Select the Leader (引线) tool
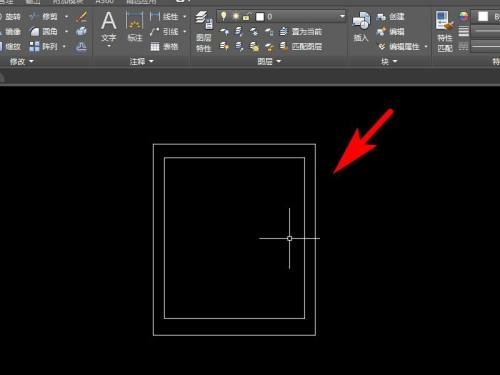The image size is (500, 375). pos(165,32)
